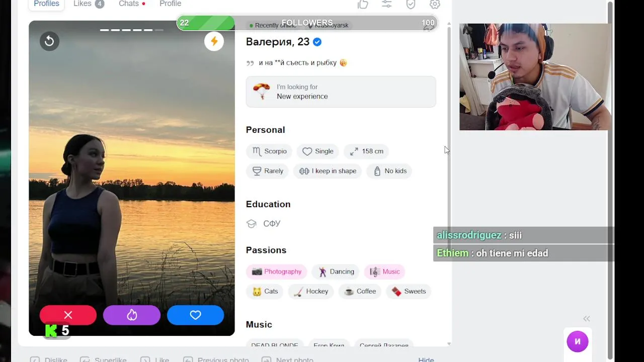
Task: Click the browser window scrollbar on far right
Action: 610,181
